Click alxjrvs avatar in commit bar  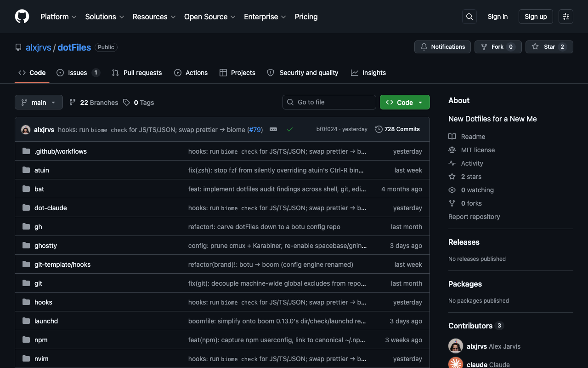click(x=26, y=130)
